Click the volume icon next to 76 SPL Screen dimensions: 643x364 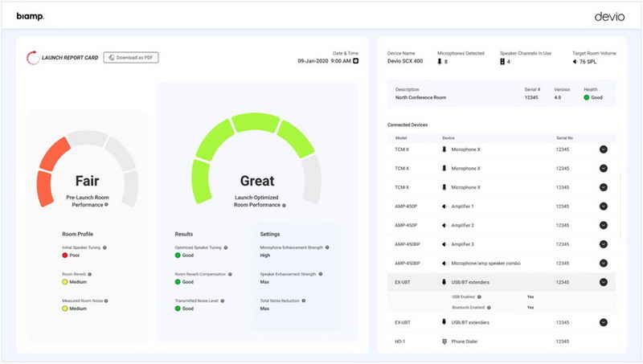click(x=575, y=62)
